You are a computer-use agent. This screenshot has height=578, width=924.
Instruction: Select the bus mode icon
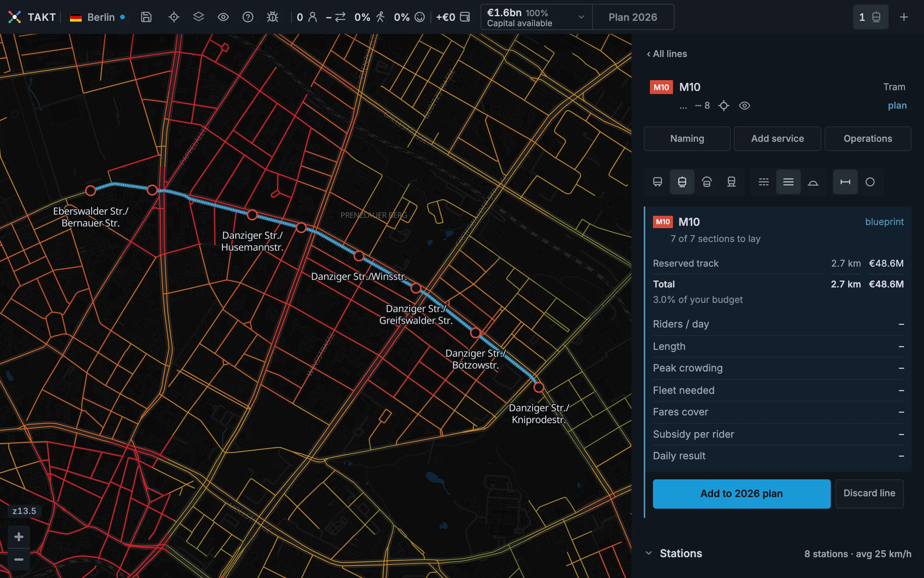pyautogui.click(x=658, y=182)
